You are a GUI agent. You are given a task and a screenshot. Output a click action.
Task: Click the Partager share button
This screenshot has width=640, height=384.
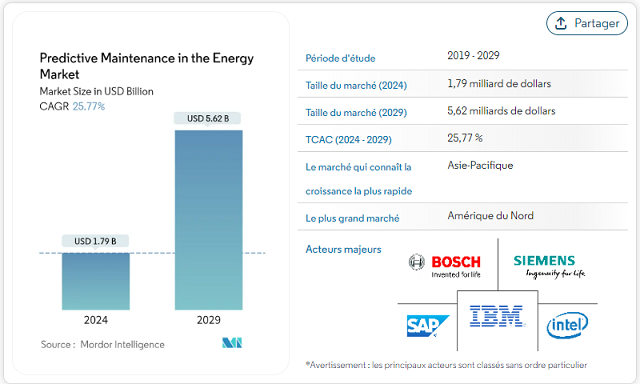click(x=587, y=23)
